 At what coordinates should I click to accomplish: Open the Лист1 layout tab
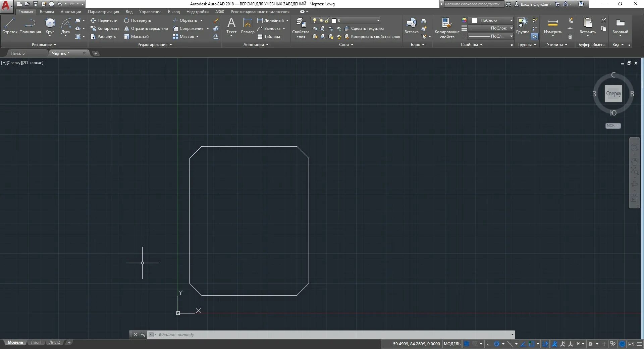(36, 342)
